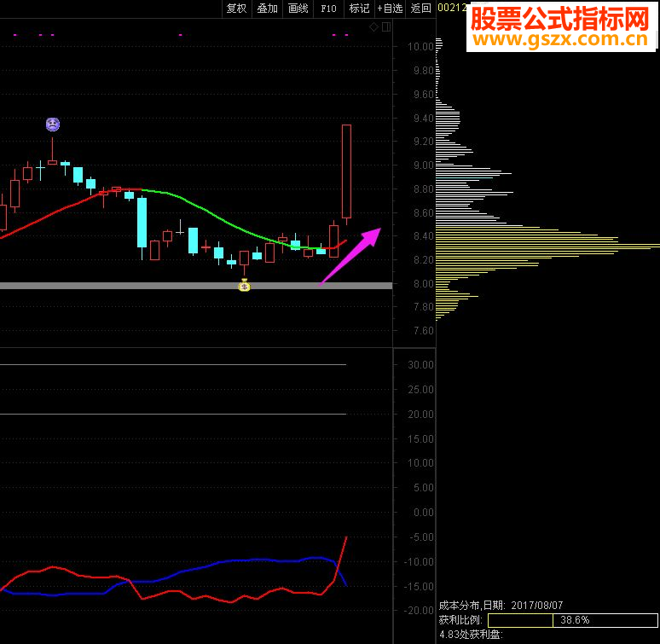Add stock via +自选 button
660x644 pixels.
tap(391, 9)
